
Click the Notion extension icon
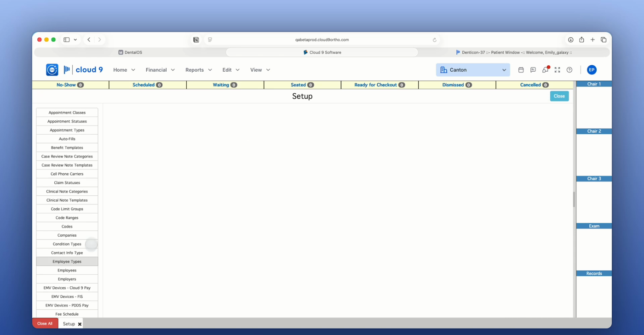click(196, 40)
